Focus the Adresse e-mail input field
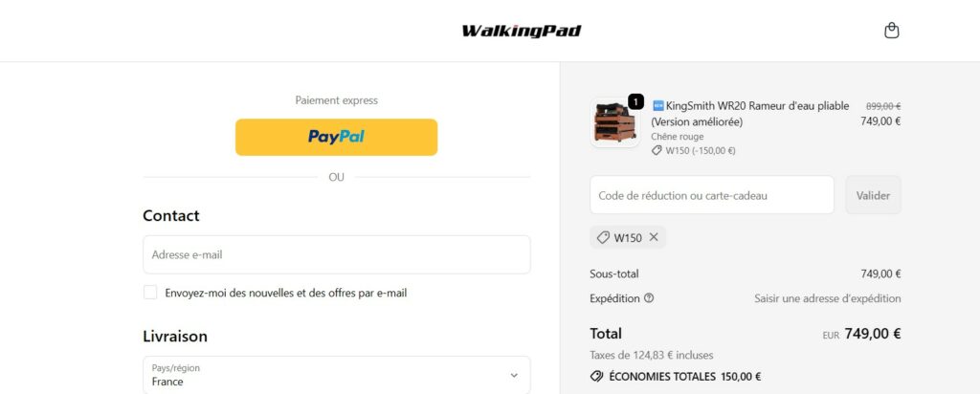The width and height of the screenshot is (980, 394). tap(336, 254)
